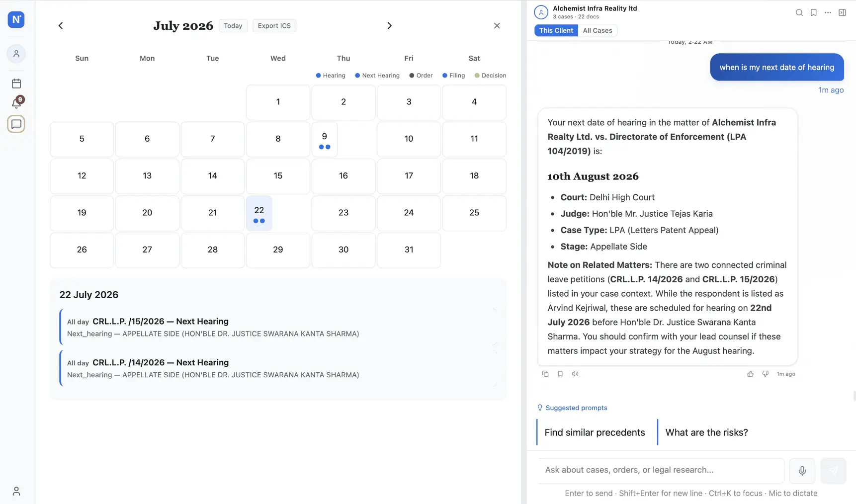Screen dimensions: 856x504
Task: Click the Suggested prompts label
Action: click(x=576, y=408)
